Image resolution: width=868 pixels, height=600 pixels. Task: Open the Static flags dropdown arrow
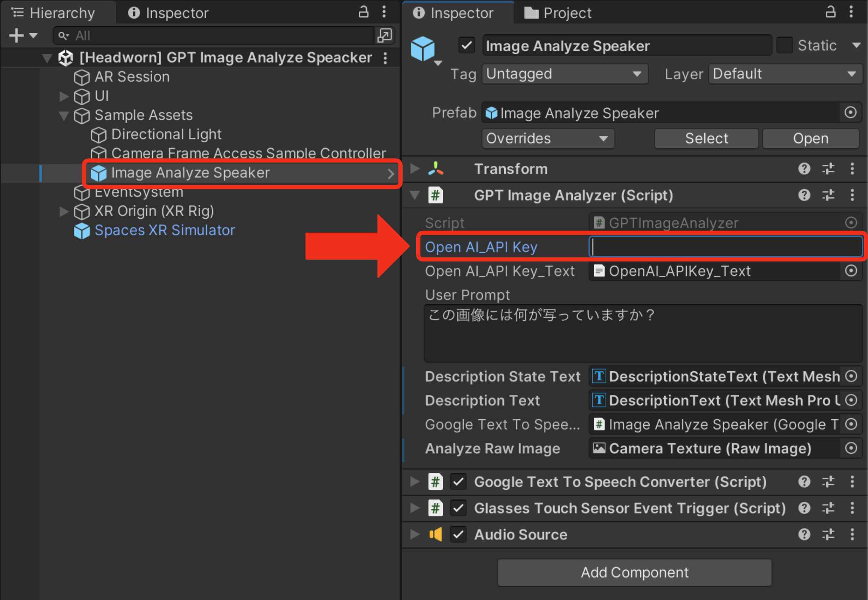(856, 45)
